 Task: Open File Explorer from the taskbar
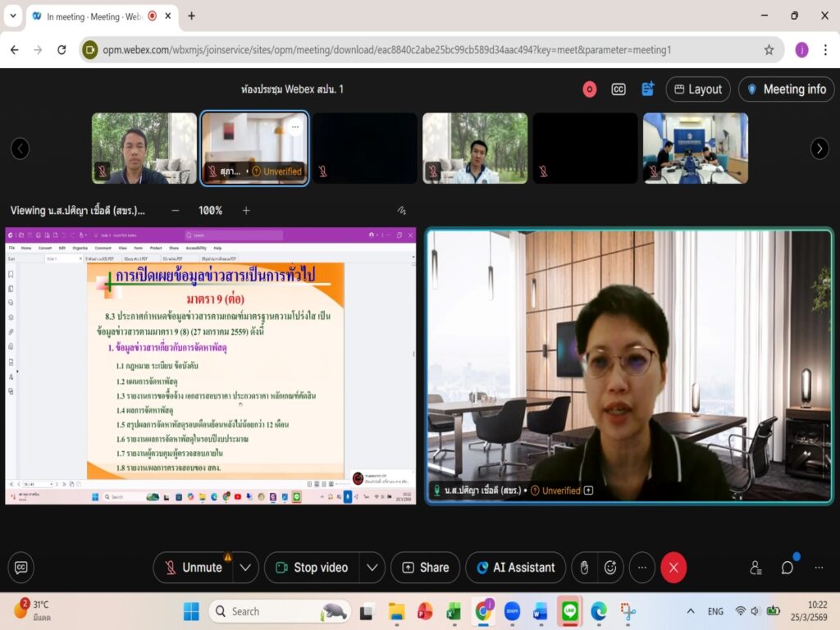(396, 611)
